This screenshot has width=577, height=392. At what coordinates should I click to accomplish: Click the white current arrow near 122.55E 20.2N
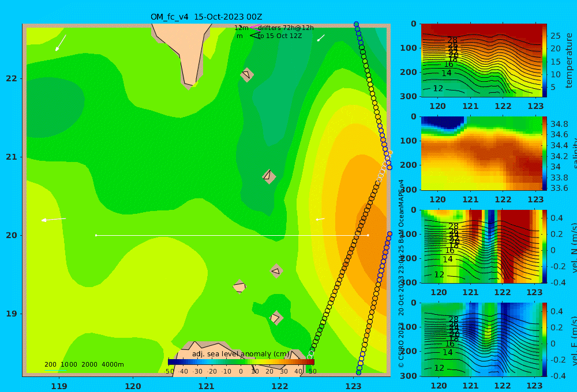click(320, 219)
